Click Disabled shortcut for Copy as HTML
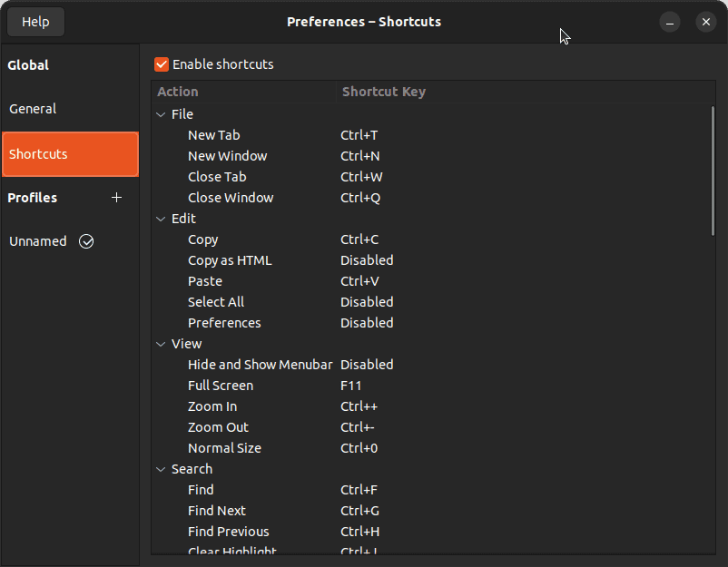Viewport: 728px width, 567px height. (x=367, y=260)
